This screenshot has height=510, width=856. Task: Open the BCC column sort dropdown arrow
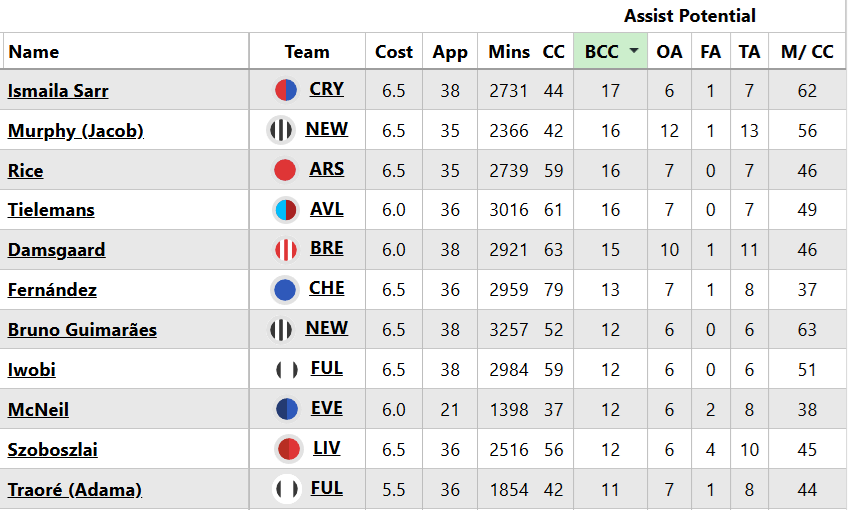633,52
